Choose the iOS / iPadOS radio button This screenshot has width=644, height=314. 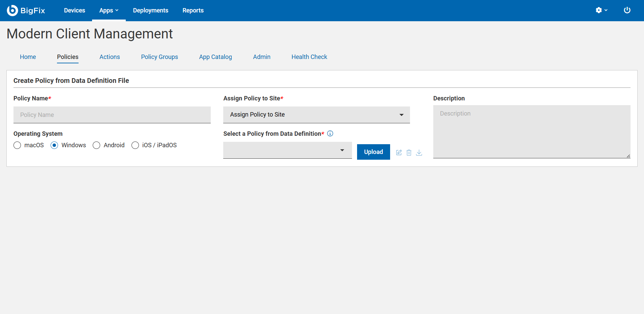click(x=135, y=145)
